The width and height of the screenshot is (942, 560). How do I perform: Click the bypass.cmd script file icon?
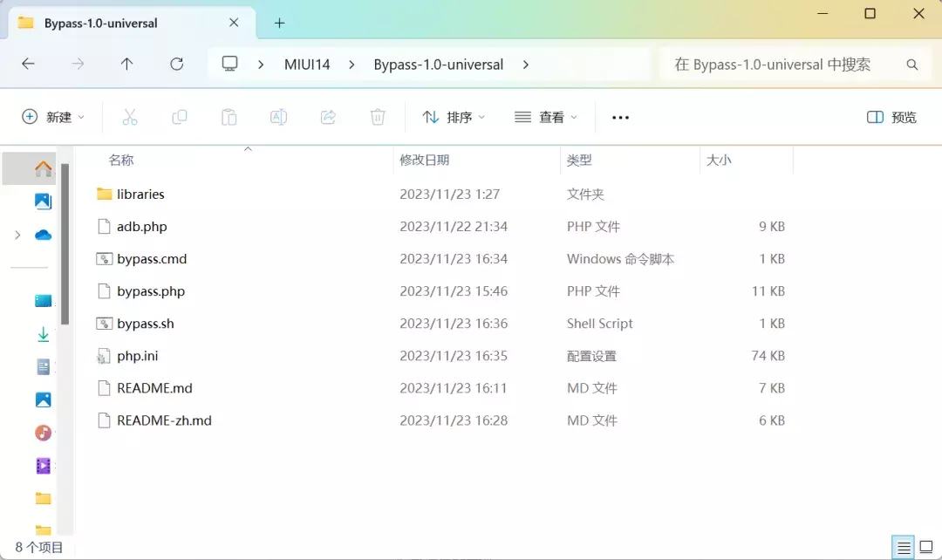coord(104,259)
